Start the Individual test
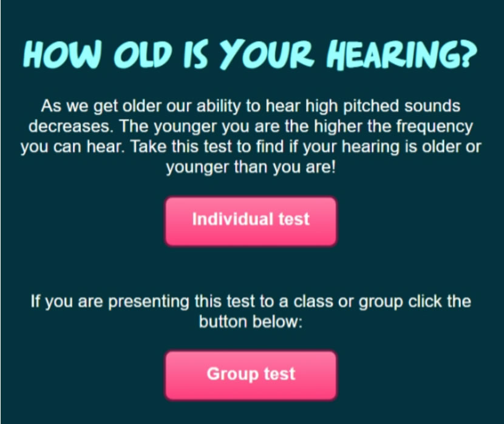This screenshot has width=504, height=424. 251,221
